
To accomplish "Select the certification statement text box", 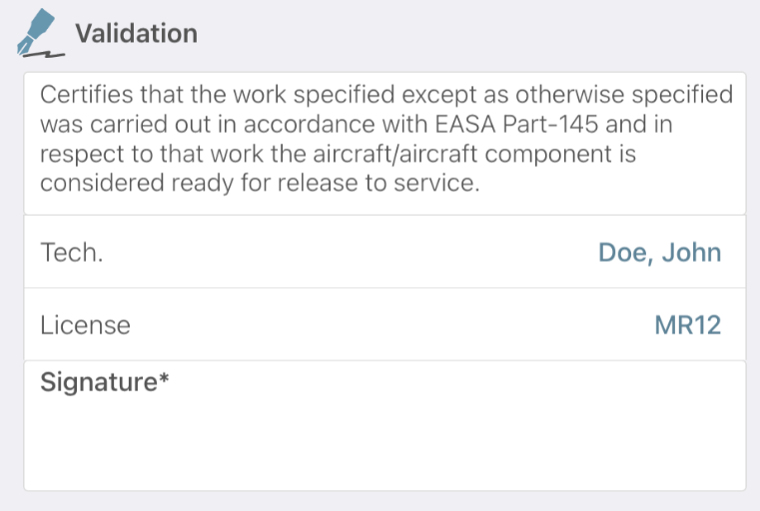I will click(x=385, y=144).
